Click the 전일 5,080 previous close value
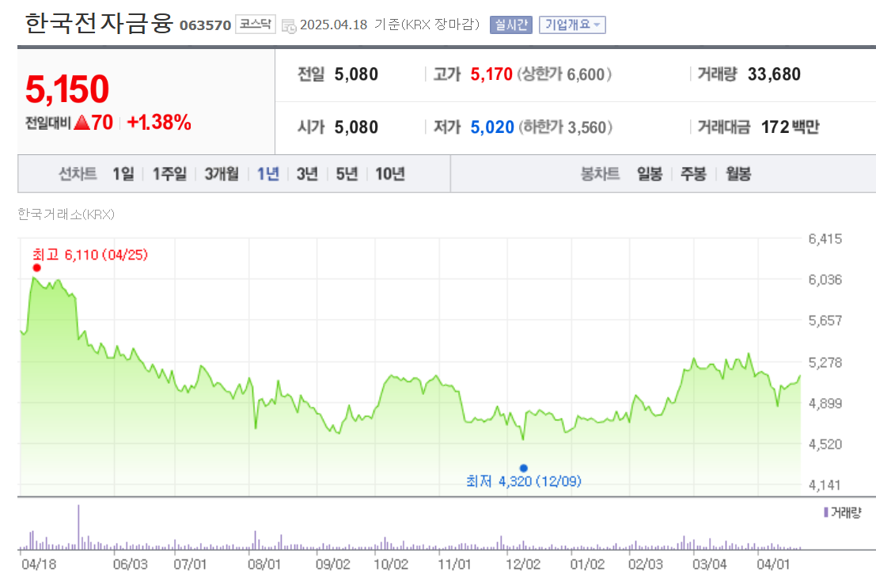 pyautogui.click(x=356, y=74)
